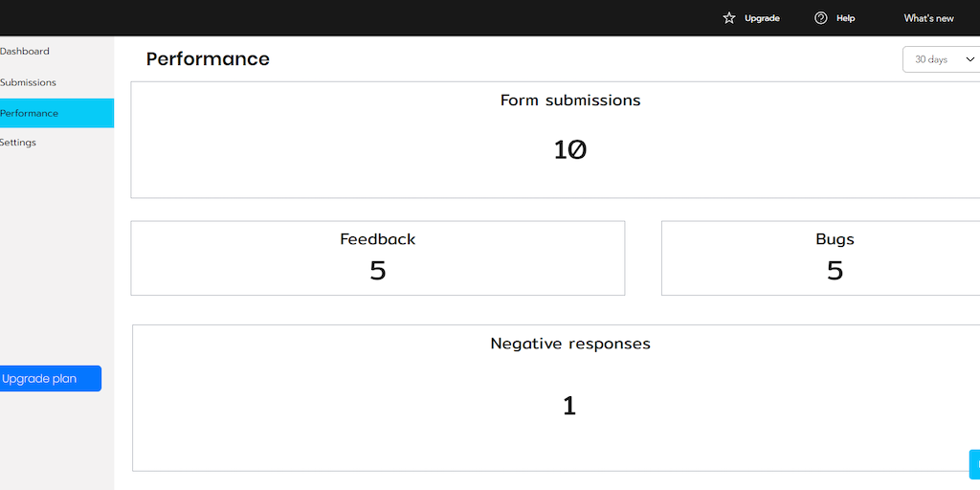Click the Form submissions count of 10
The width and height of the screenshot is (980, 490).
pyautogui.click(x=570, y=149)
